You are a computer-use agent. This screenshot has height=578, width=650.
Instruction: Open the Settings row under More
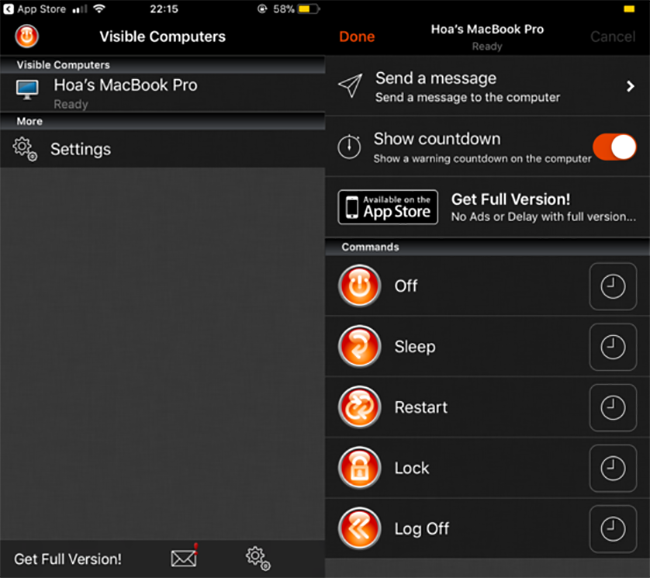[x=80, y=149]
